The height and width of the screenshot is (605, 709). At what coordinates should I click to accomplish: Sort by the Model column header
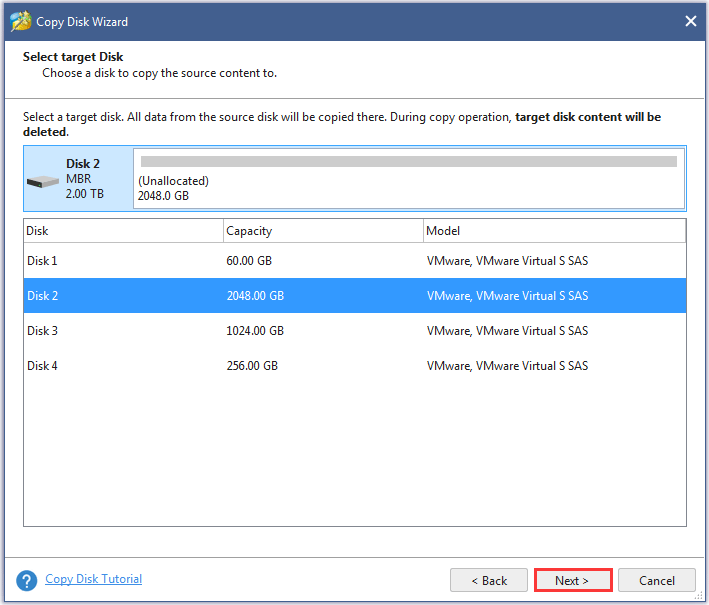point(554,231)
